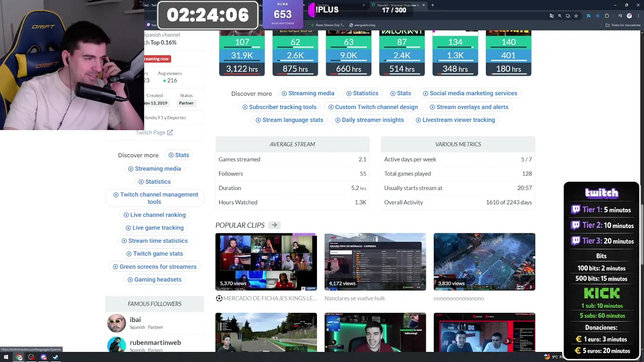Open the Windows Start menu
Viewport: 644px width, 362px height.
6,357
